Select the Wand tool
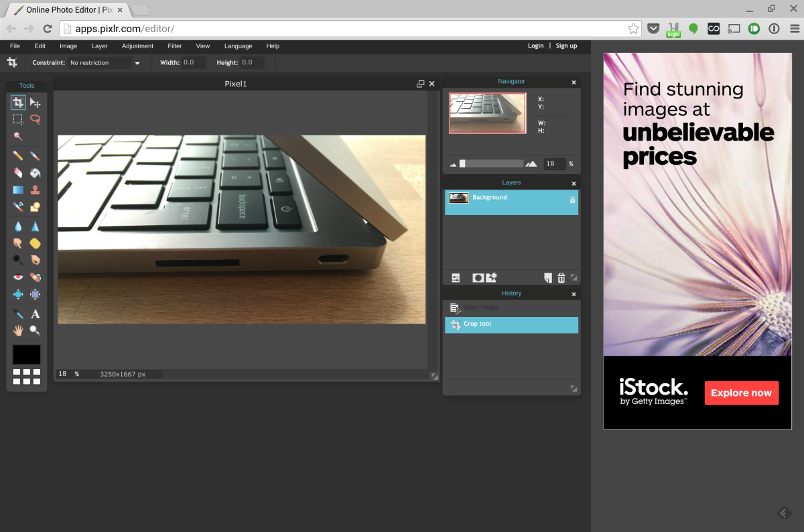Viewport: 804px width, 532px height. [x=18, y=136]
